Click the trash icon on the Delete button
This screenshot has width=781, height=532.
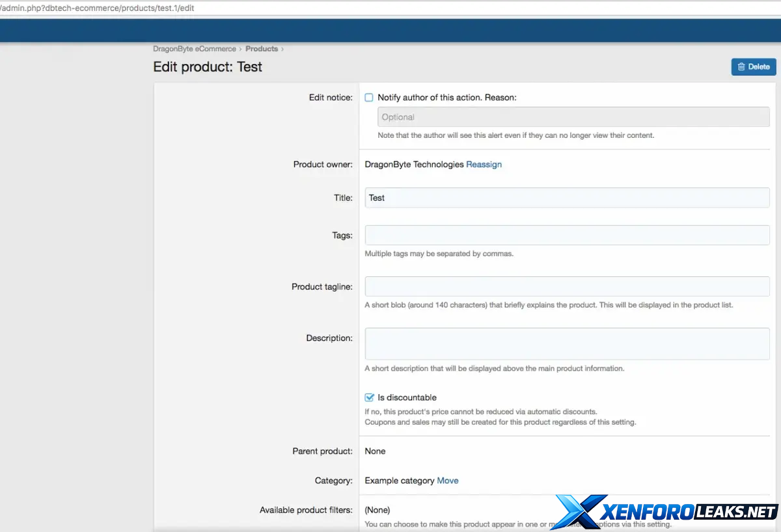point(741,67)
